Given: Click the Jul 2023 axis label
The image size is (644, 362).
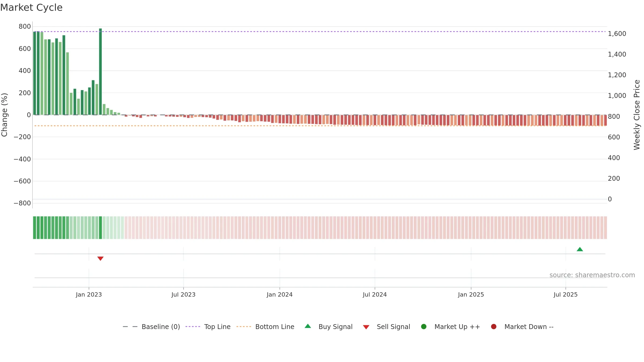Looking at the screenshot, I should [184, 295].
